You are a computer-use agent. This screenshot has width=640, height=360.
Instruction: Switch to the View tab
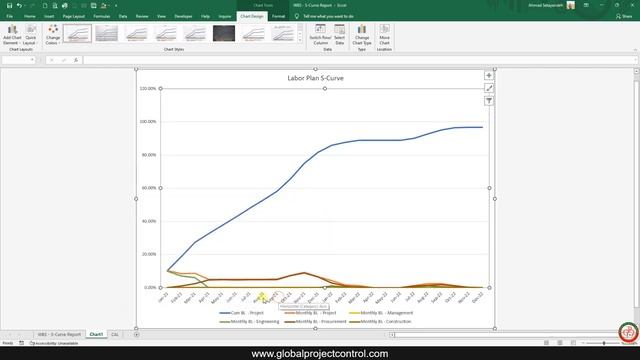tap(161, 16)
